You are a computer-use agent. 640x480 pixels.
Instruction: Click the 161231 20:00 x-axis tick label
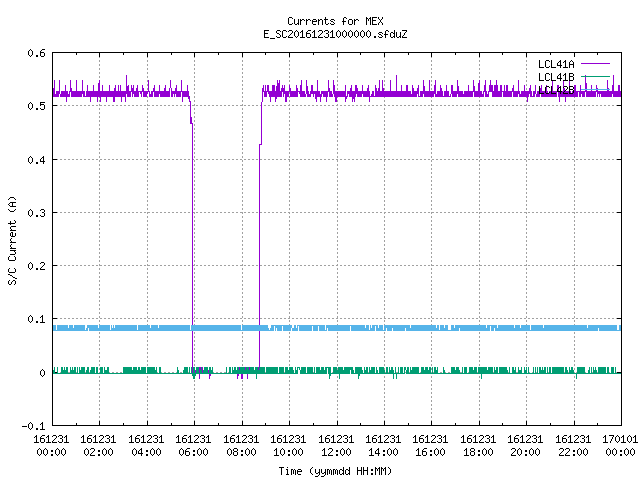coord(526,446)
